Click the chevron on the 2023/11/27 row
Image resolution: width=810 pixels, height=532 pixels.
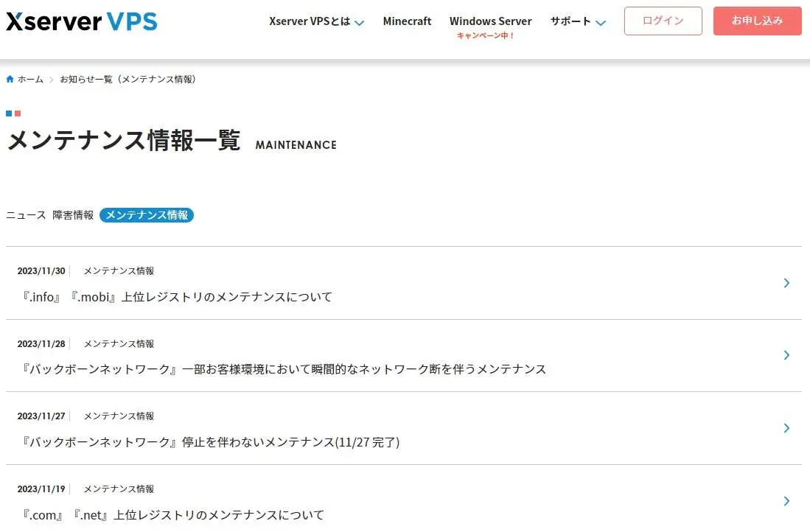pos(786,428)
